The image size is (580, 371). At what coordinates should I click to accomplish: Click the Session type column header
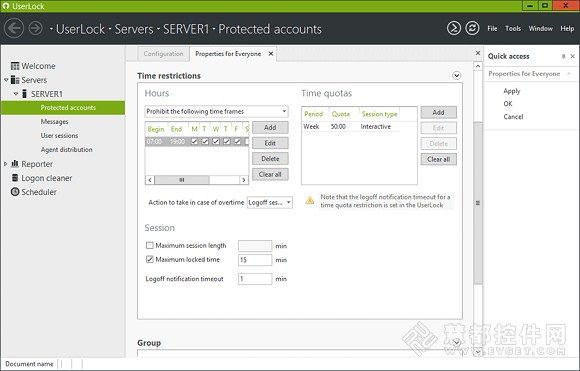click(x=379, y=114)
